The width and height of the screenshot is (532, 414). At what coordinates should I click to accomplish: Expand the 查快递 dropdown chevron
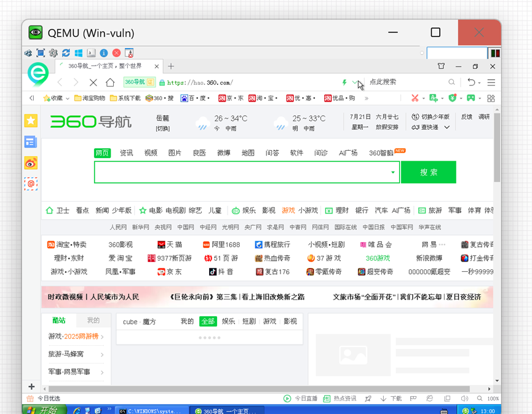click(447, 127)
